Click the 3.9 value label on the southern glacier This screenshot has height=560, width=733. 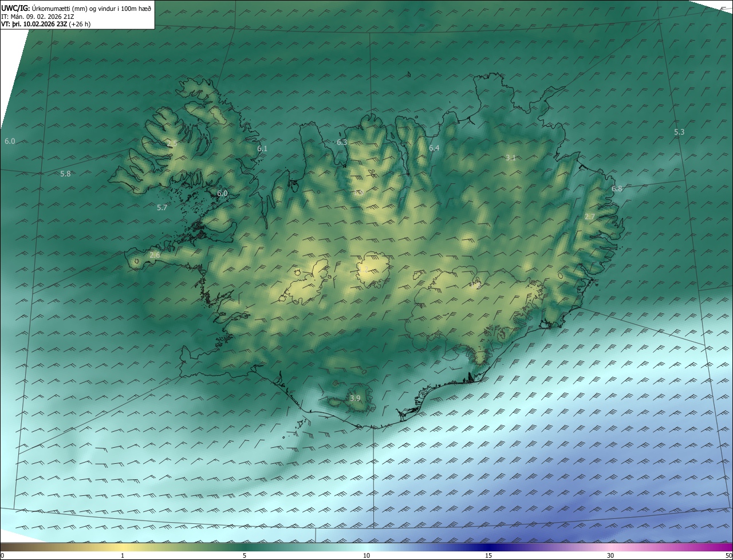click(355, 398)
